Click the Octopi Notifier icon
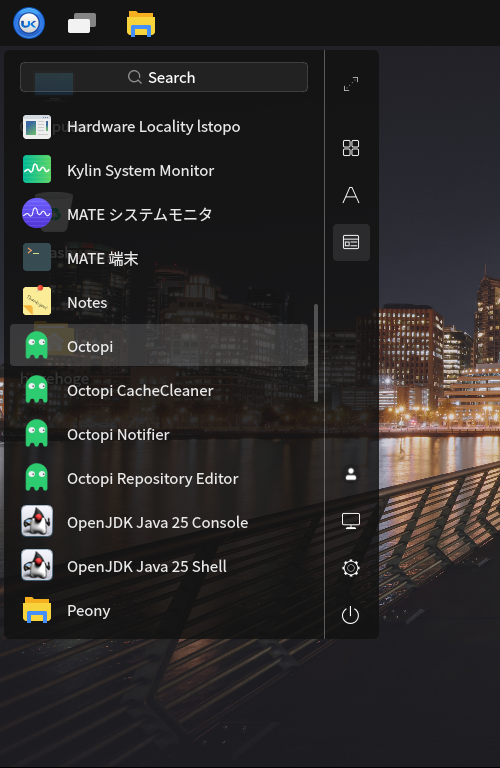This screenshot has height=768, width=500. [37, 433]
